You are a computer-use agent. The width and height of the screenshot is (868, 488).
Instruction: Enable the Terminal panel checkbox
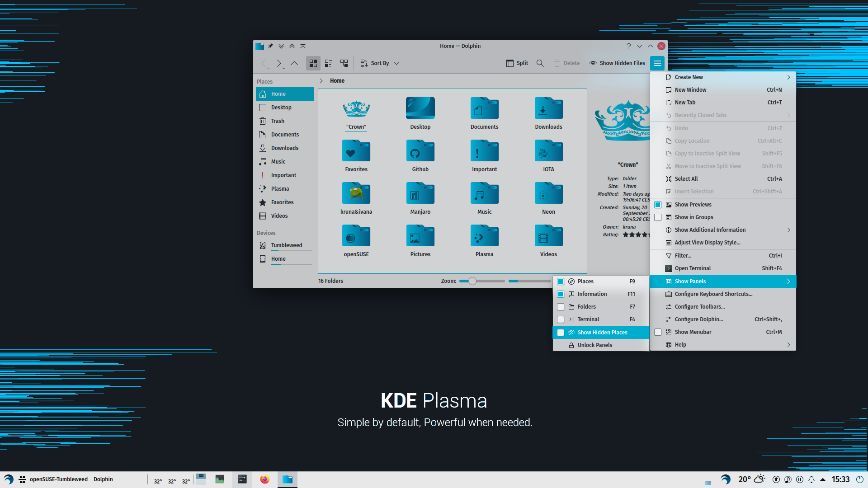pyautogui.click(x=561, y=319)
